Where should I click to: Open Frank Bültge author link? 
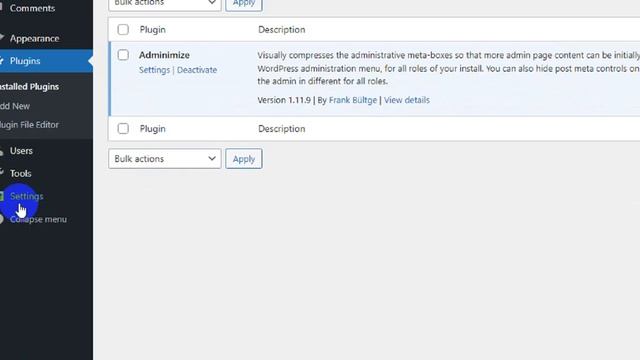(353, 100)
